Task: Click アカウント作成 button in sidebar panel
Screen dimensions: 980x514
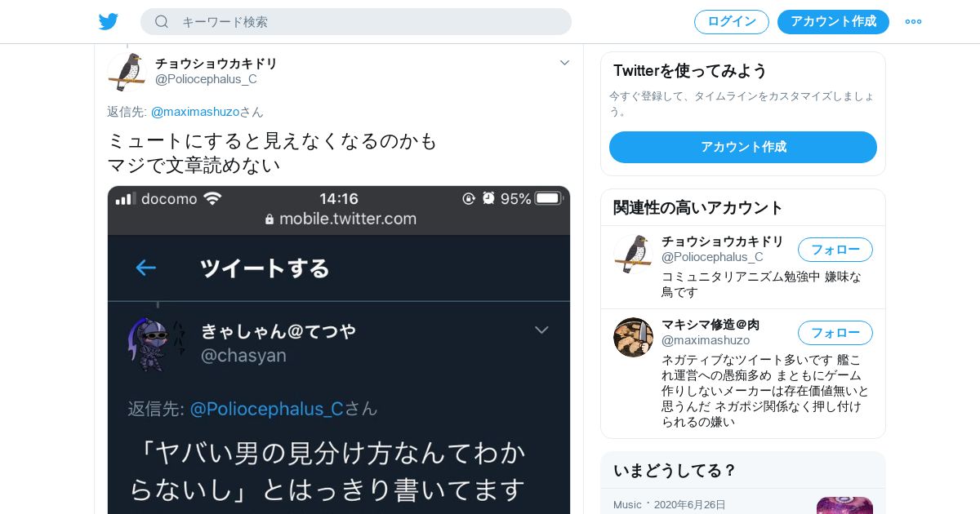Action: pyautogui.click(x=743, y=147)
